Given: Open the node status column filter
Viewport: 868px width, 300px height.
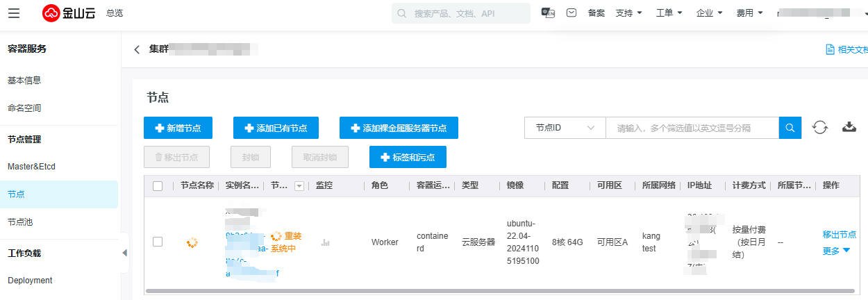Looking at the screenshot, I should [x=299, y=185].
